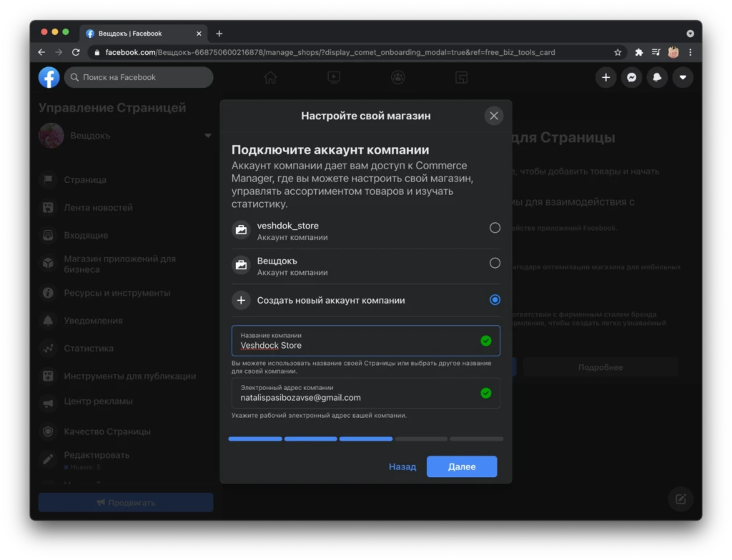Bookmark this page with the star icon
The image size is (732, 560).
click(618, 53)
